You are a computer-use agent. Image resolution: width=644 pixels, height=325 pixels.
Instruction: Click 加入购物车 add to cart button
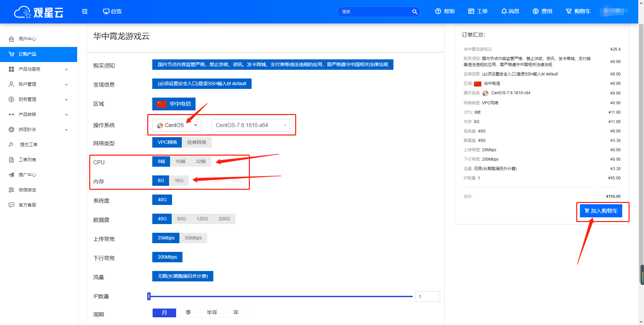601,211
